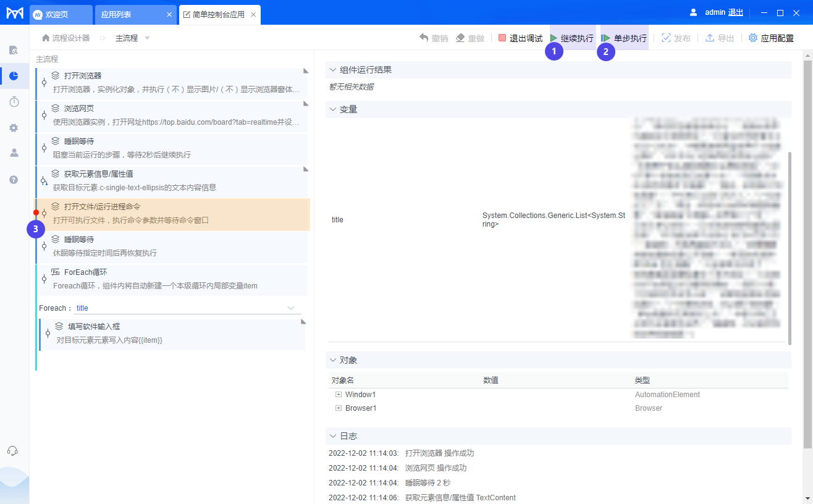Toggle breakpoint circle on 休眠等待指定时间 step
Screen dimensions: 813x504
(44, 246)
